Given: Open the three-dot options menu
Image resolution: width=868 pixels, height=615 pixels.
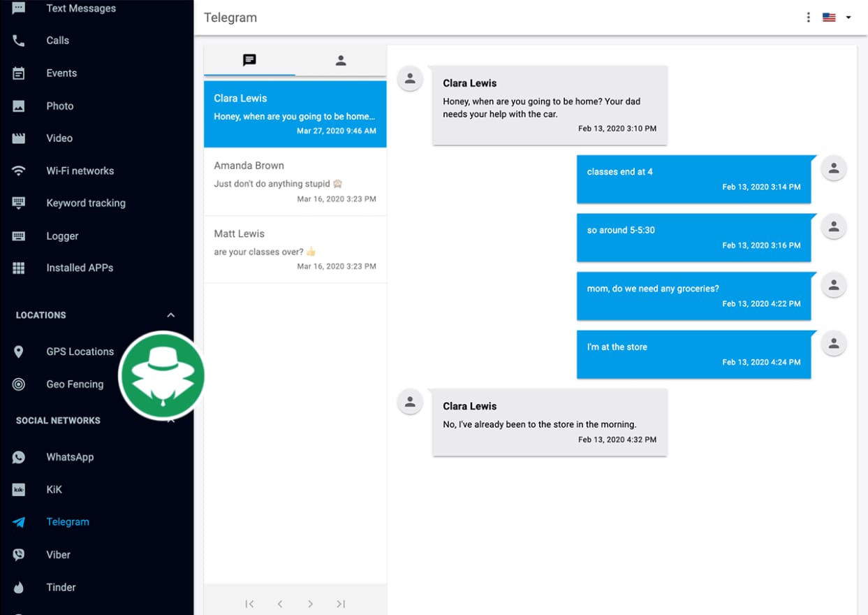Looking at the screenshot, I should 808,17.
